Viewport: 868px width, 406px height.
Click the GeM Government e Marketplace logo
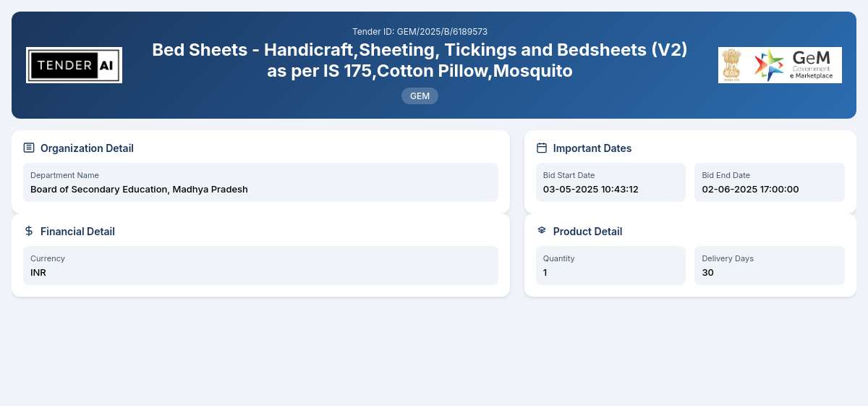[x=795, y=65]
